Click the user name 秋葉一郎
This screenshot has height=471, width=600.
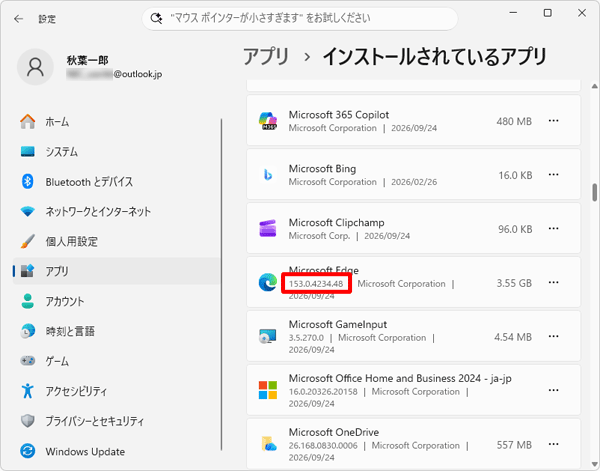88,60
